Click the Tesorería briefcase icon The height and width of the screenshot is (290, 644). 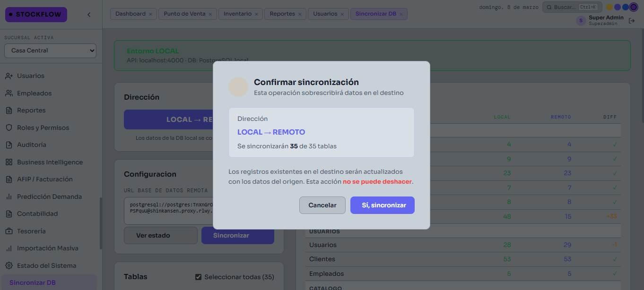[x=9, y=231]
